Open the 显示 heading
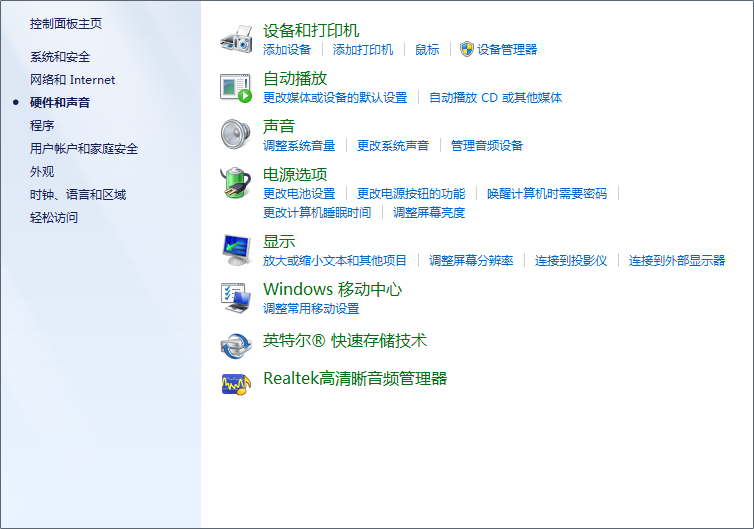The width and height of the screenshot is (754, 529). 279,241
